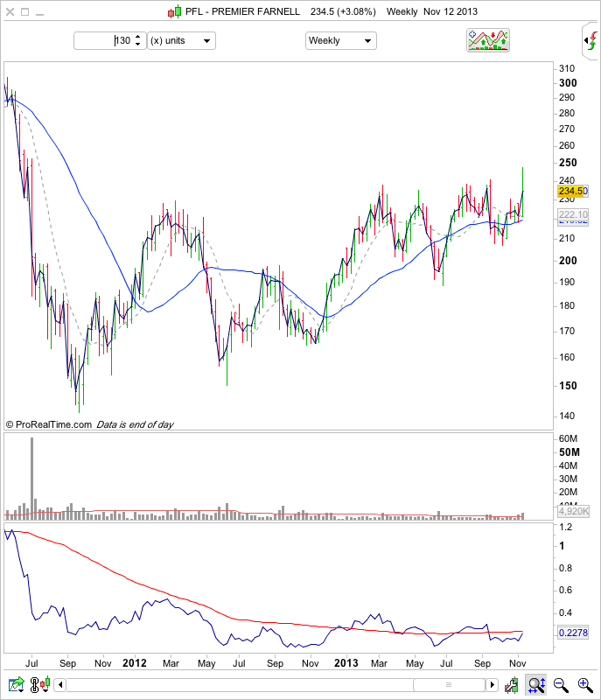
Task: Zoom in using the plus magnifier
Action: 585,685
